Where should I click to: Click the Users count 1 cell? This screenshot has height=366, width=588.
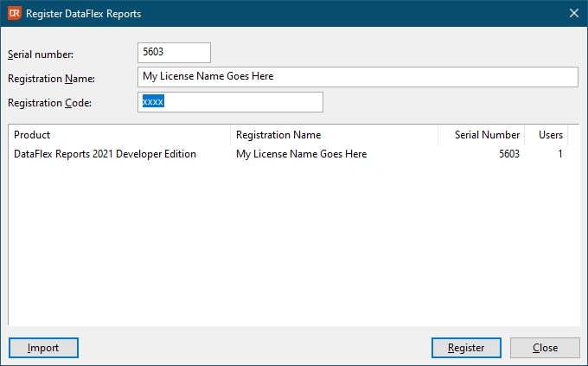pos(559,154)
